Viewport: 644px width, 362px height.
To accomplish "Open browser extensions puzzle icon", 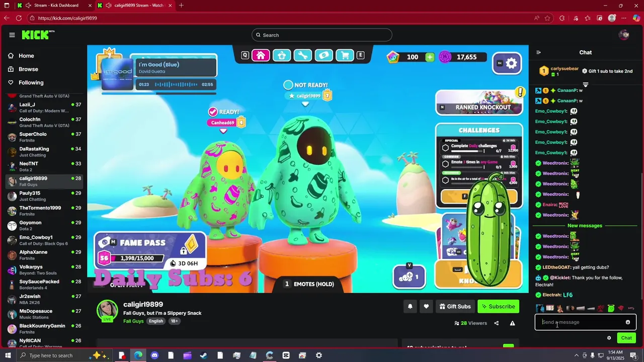I will pos(562,18).
